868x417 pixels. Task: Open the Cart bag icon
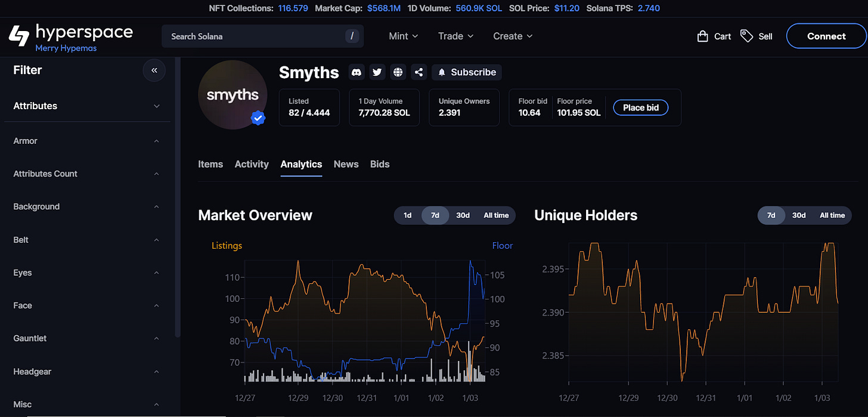(x=703, y=36)
